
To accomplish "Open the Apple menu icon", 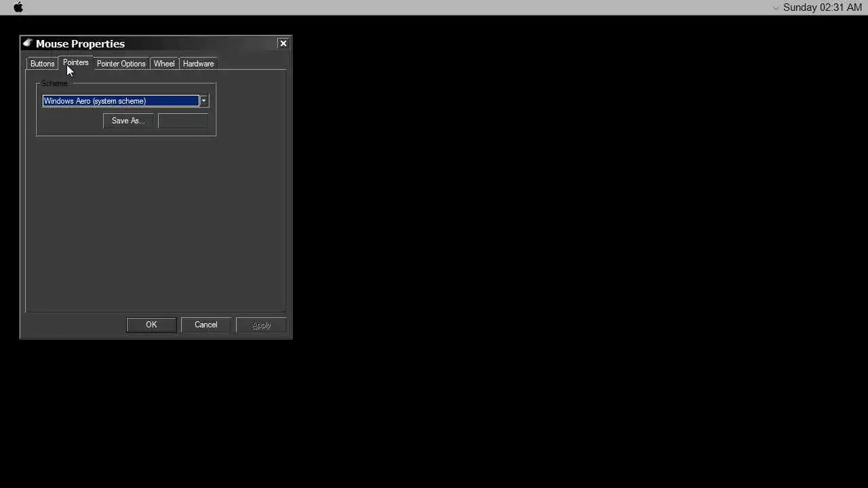I will coord(18,7).
